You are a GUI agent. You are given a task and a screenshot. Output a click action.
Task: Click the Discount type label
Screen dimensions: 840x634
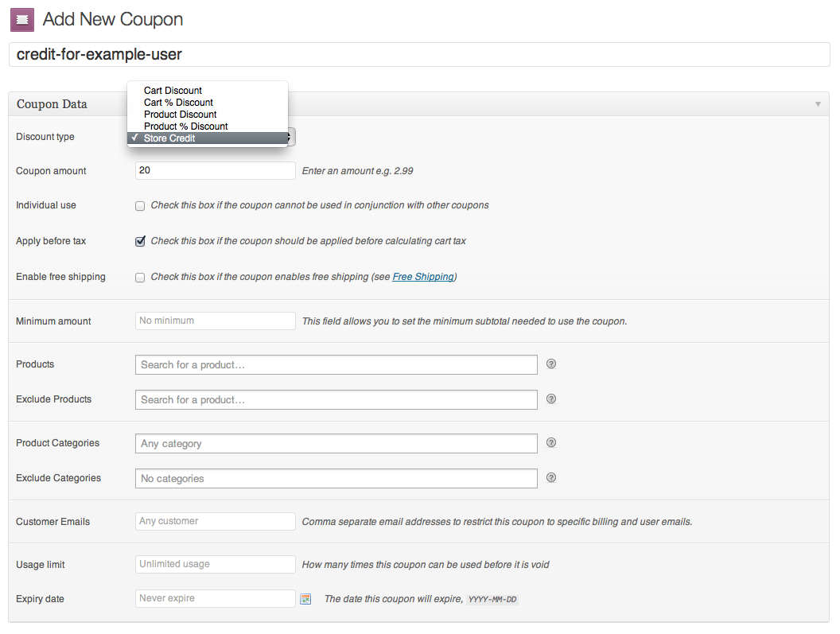click(x=45, y=137)
